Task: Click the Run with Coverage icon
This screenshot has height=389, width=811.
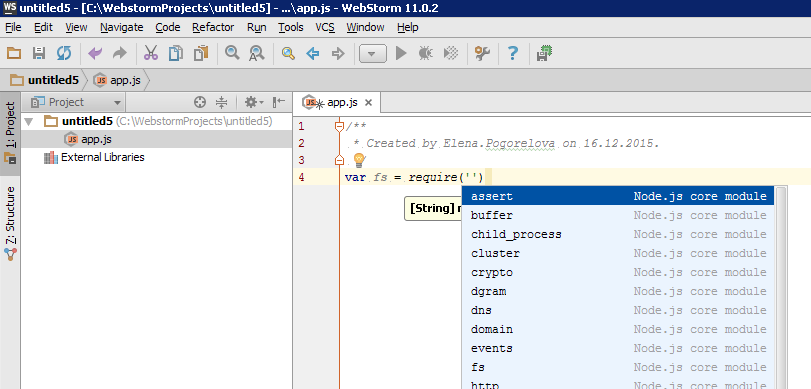Action: pos(451,53)
